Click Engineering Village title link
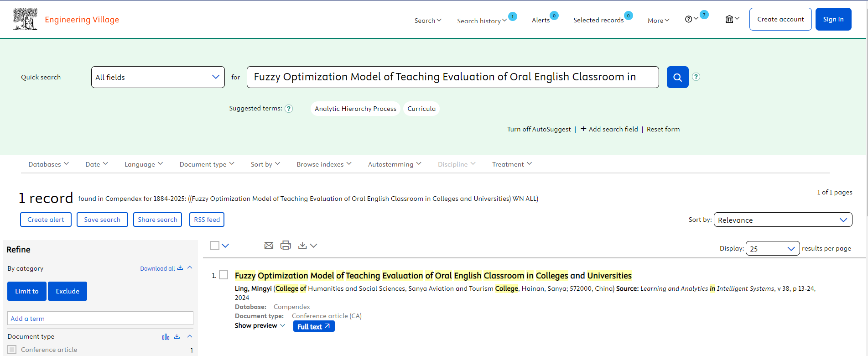The width and height of the screenshot is (868, 356). pyautogui.click(x=82, y=20)
